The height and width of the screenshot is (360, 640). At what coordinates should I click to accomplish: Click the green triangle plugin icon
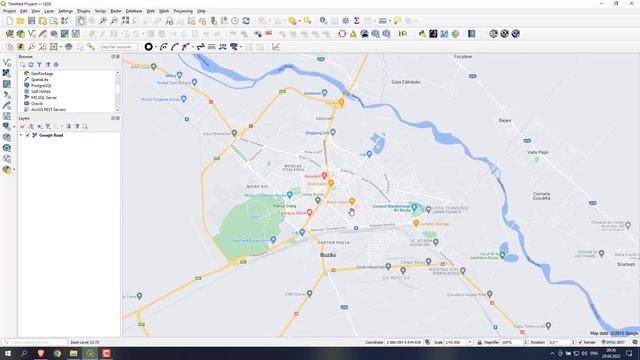353,34
